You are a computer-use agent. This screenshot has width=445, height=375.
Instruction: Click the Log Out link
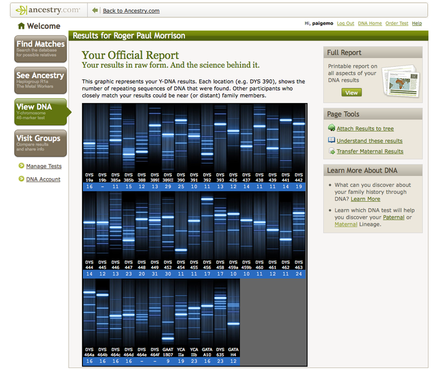click(x=345, y=23)
